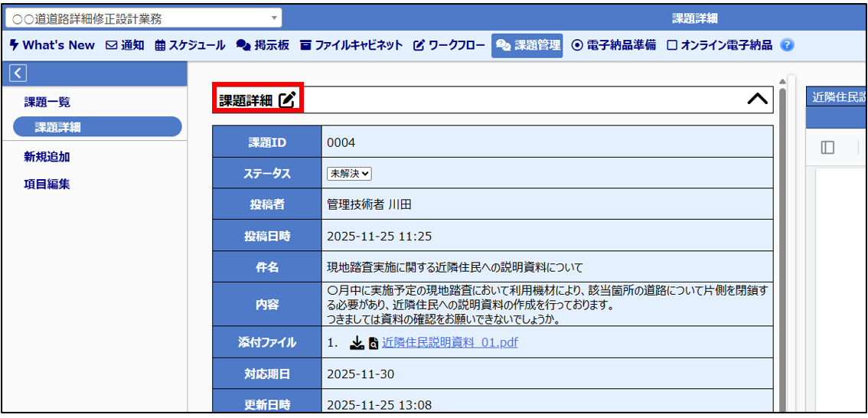Toggle the sidebar panel icon in the PDF viewer
Screen dimensions: 868x418
pos(827,148)
